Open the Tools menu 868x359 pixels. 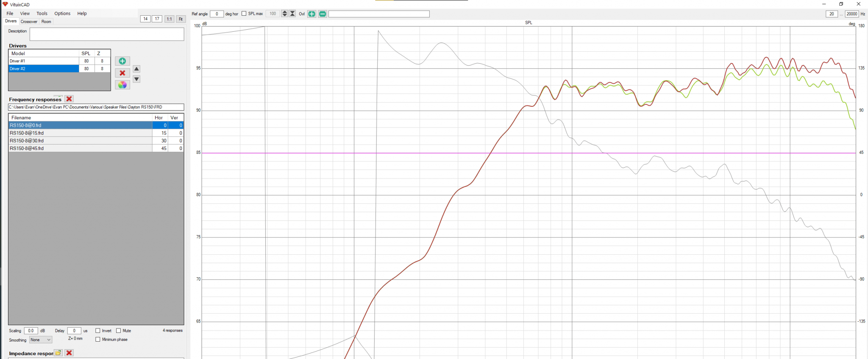[42, 14]
